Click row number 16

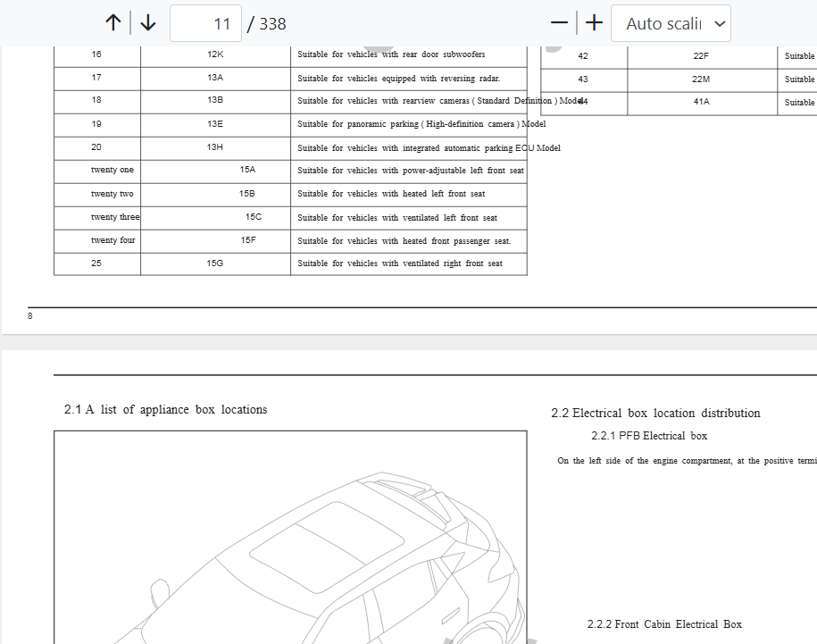[96, 54]
